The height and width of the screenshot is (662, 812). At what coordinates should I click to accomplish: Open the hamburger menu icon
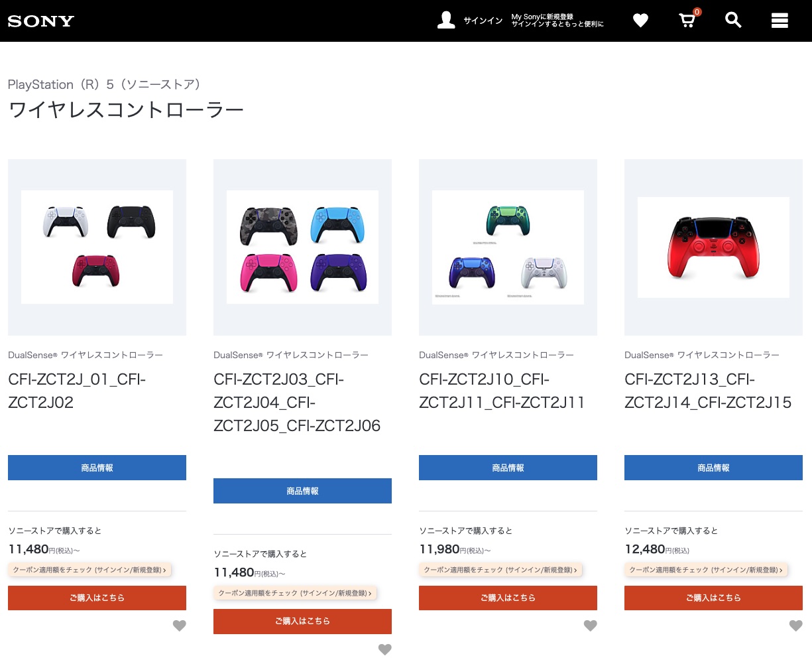pyautogui.click(x=780, y=21)
